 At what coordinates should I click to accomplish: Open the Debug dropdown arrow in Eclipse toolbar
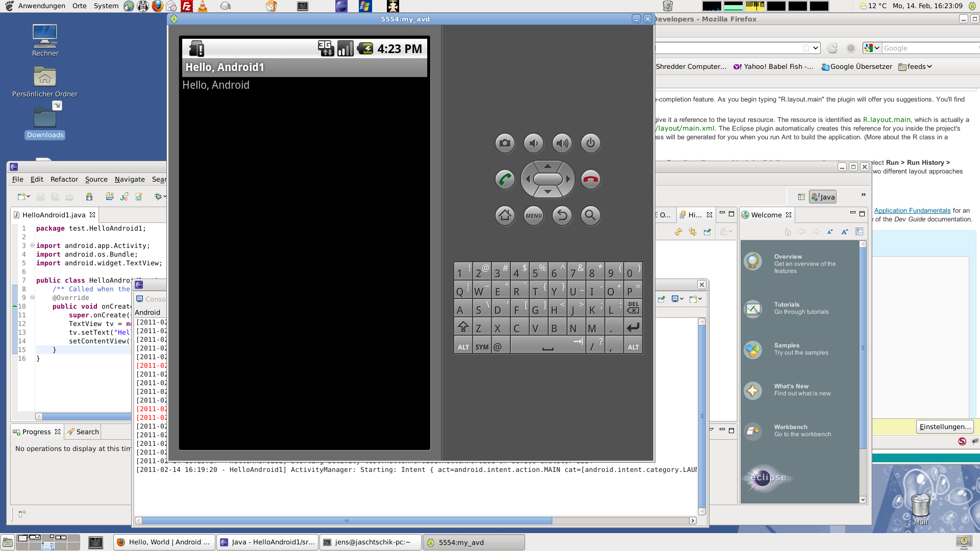[165, 197]
